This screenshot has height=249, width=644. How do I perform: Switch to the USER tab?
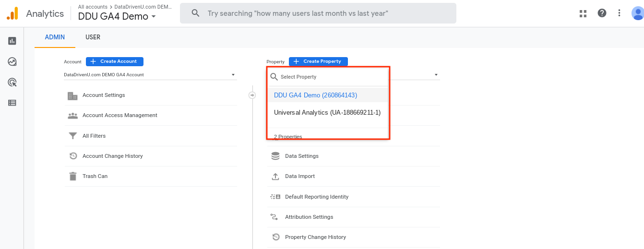[x=93, y=37]
